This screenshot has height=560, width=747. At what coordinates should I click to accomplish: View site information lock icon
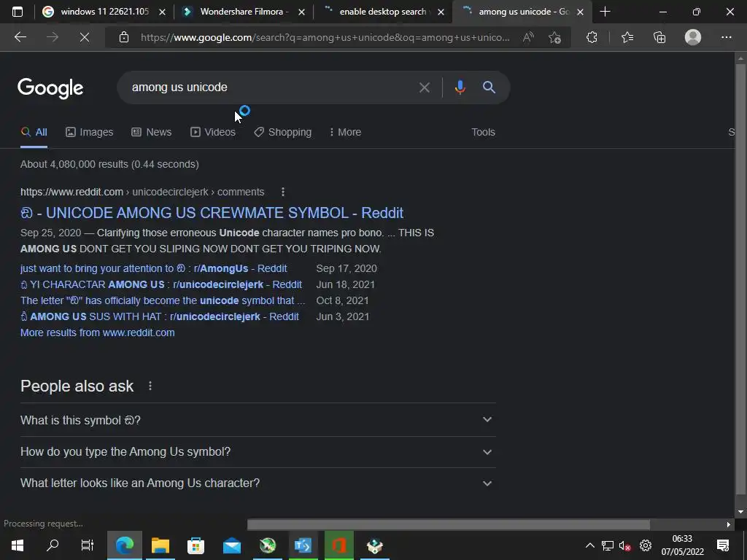click(124, 37)
